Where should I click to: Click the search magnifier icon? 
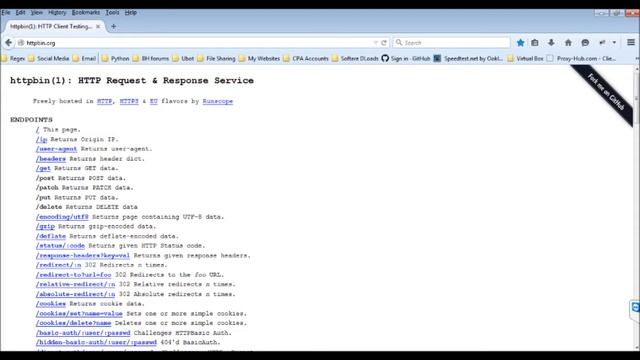click(x=399, y=42)
